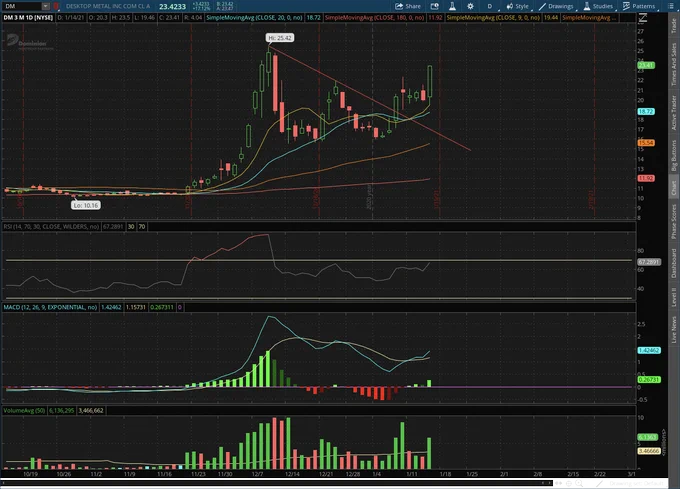Click the average volume value 3,466,662
This screenshot has width=680, height=489.
click(91, 410)
